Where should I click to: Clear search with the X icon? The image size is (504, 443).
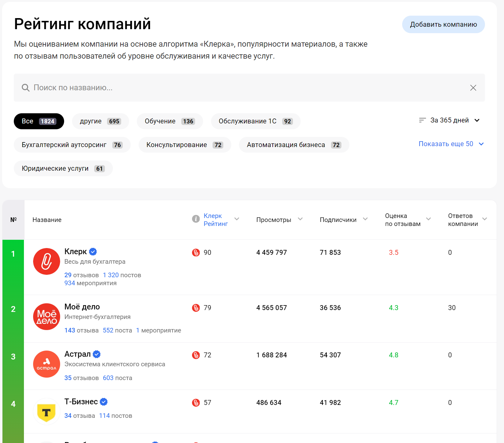pyautogui.click(x=473, y=88)
